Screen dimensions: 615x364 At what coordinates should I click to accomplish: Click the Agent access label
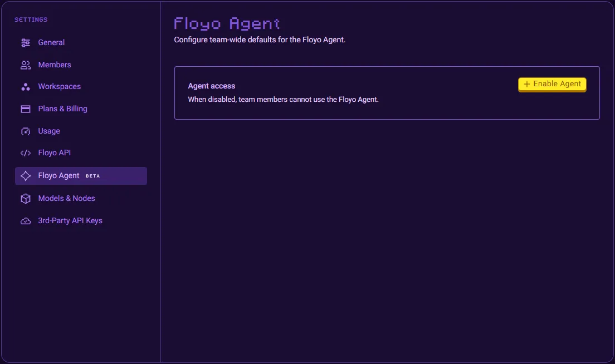[212, 86]
